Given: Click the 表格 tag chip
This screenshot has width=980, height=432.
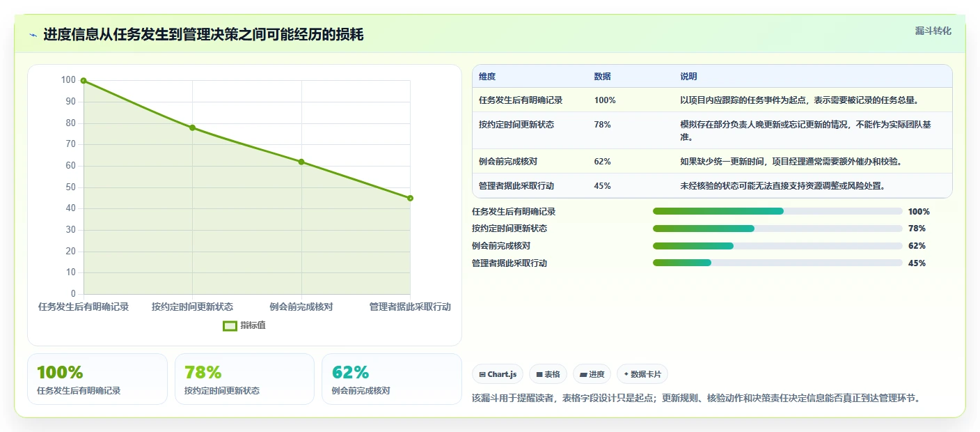Looking at the screenshot, I should coord(548,374).
